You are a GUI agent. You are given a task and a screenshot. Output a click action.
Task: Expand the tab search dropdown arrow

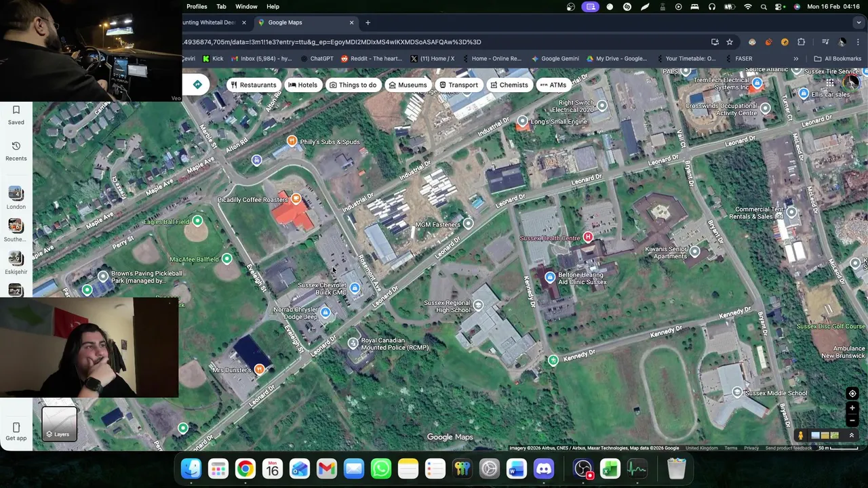[859, 22]
